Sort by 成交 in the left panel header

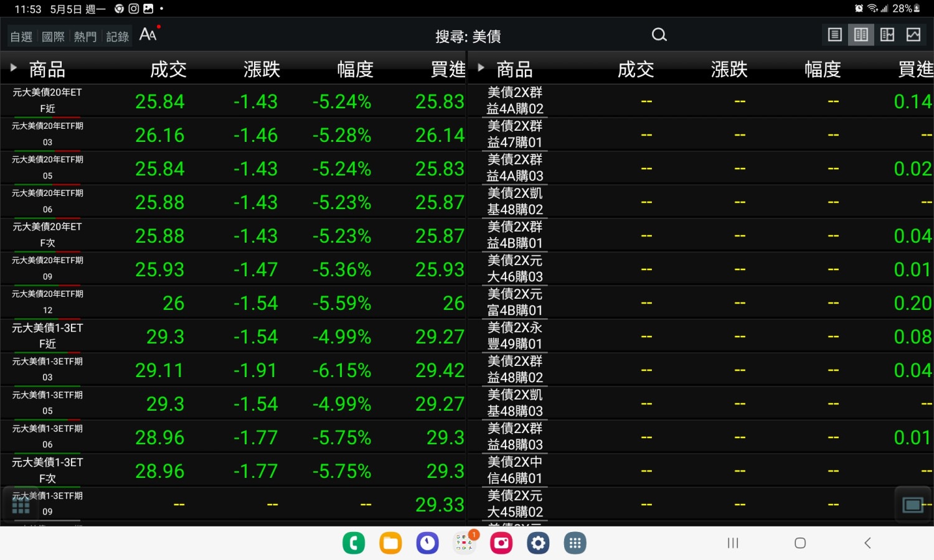click(168, 69)
